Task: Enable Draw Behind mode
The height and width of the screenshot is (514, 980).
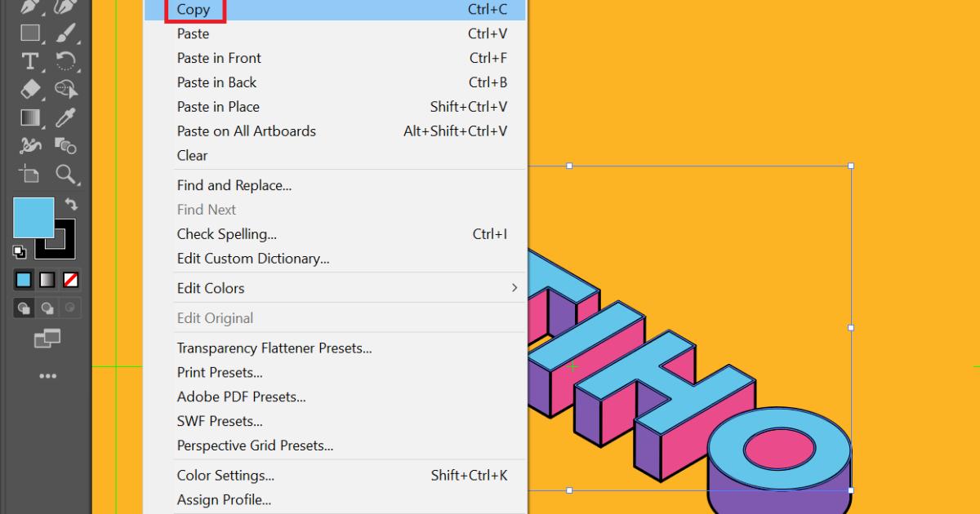Action: (x=47, y=308)
